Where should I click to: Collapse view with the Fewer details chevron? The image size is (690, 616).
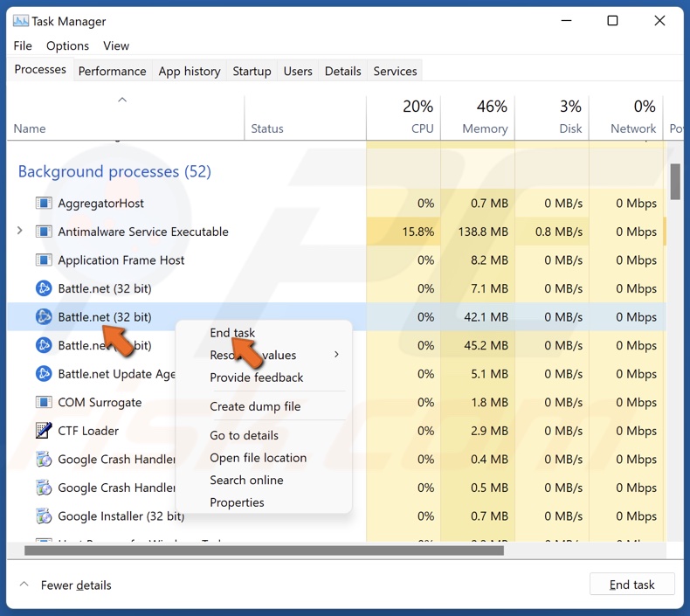24,585
